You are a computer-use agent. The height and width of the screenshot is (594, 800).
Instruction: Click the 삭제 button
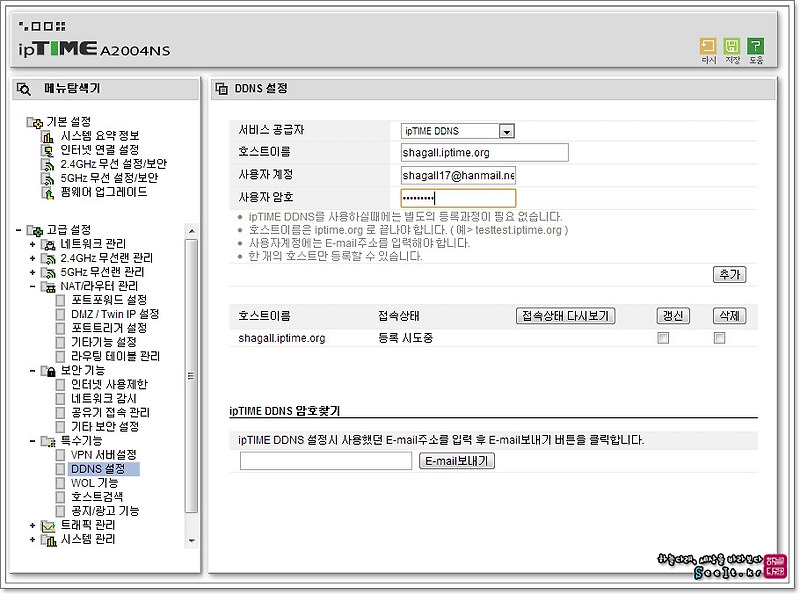[729, 316]
